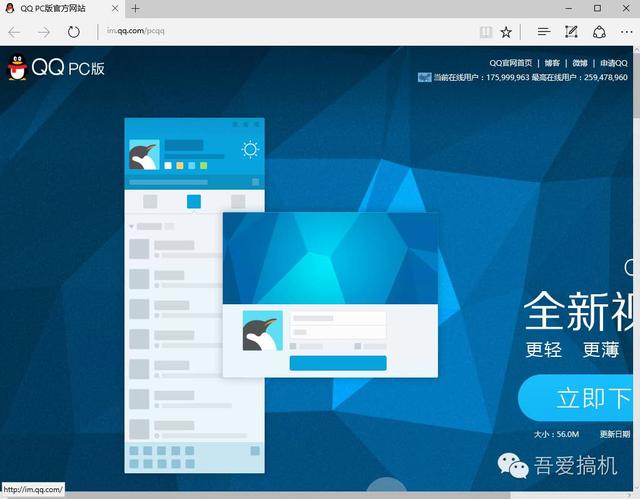The height and width of the screenshot is (499, 640).
Task: Make a Web Note pen icon
Action: pyautogui.click(x=571, y=31)
